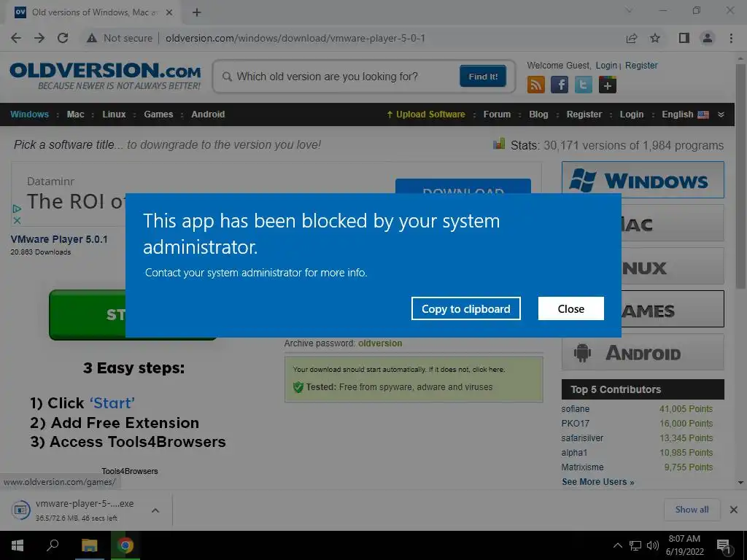Select Games in the nav bar
The height and width of the screenshot is (560, 747).
pos(158,114)
